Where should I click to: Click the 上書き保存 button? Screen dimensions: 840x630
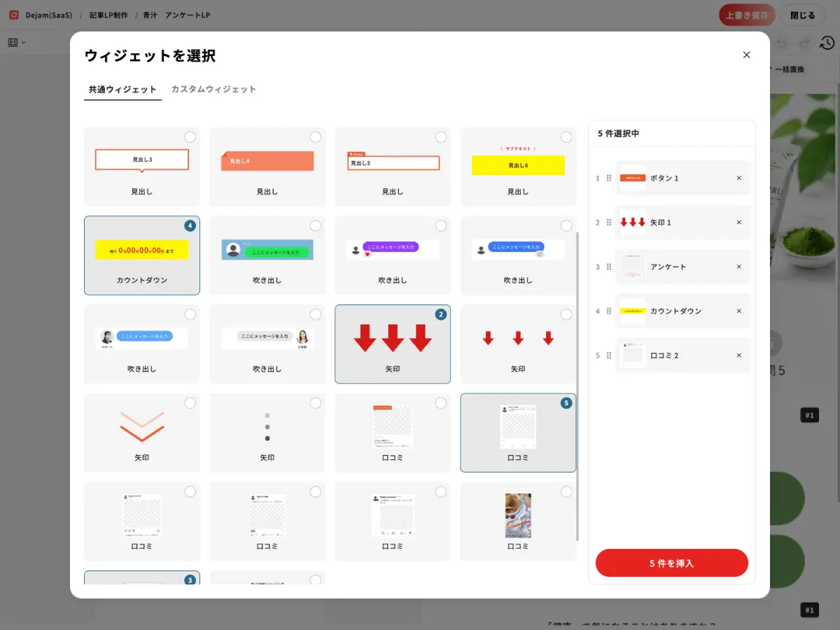(747, 15)
